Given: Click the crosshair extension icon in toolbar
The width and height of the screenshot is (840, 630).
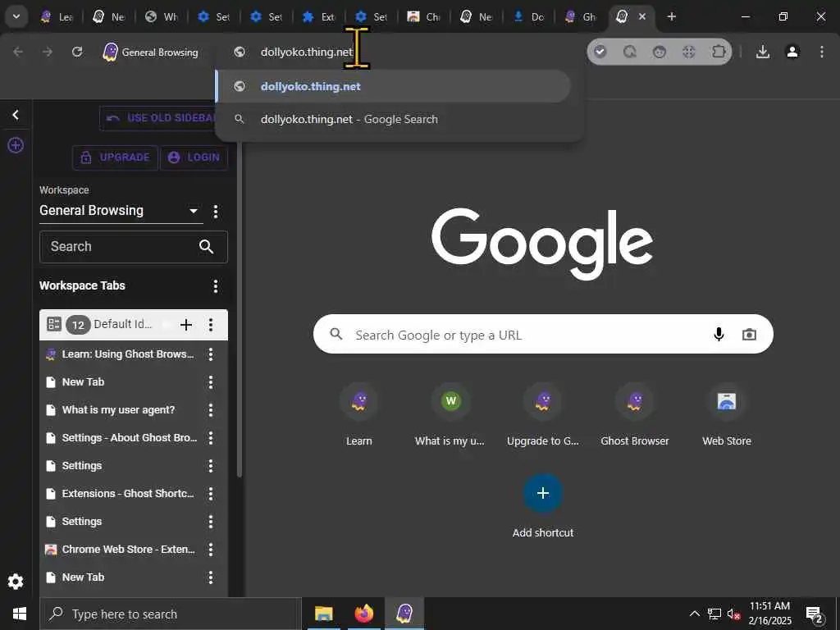Looking at the screenshot, I should point(689,52).
